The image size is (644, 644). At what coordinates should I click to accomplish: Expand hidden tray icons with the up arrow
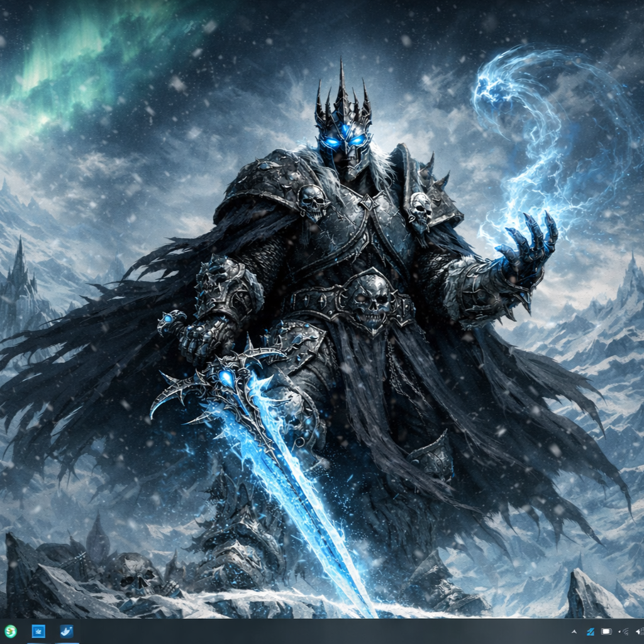pos(574,631)
